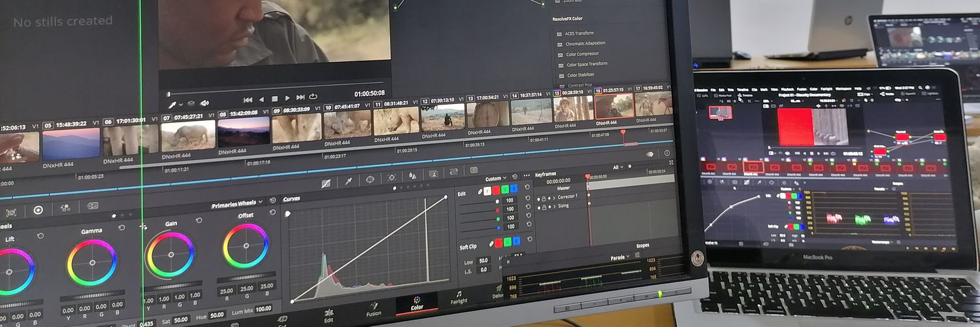Reset all Primaries Wheels

(272, 200)
